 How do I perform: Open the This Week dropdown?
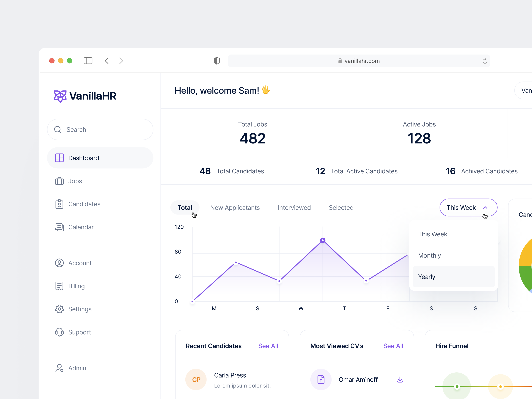[x=468, y=207]
